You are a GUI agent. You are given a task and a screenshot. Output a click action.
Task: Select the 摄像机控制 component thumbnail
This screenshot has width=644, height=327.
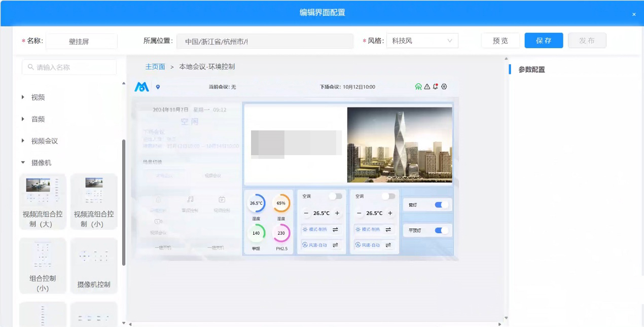[94, 266]
